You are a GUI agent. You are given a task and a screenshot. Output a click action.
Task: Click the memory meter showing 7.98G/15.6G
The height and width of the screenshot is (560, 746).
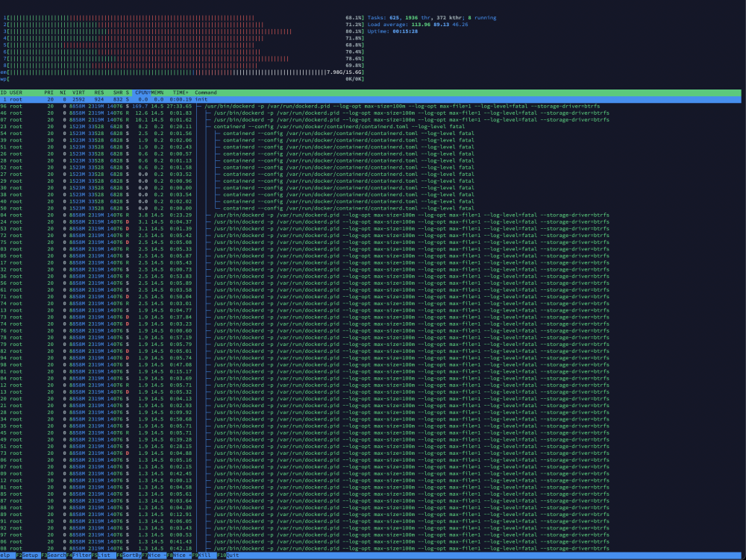click(x=182, y=72)
